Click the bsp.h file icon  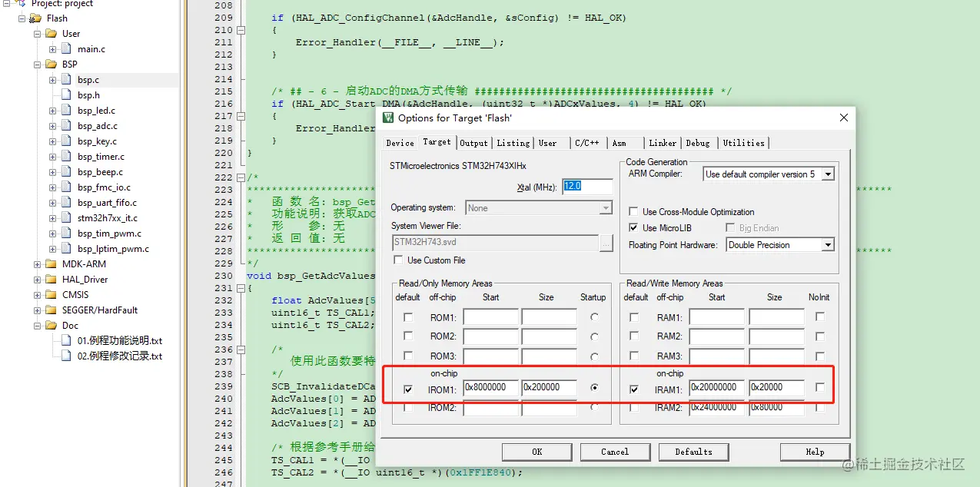(66, 95)
